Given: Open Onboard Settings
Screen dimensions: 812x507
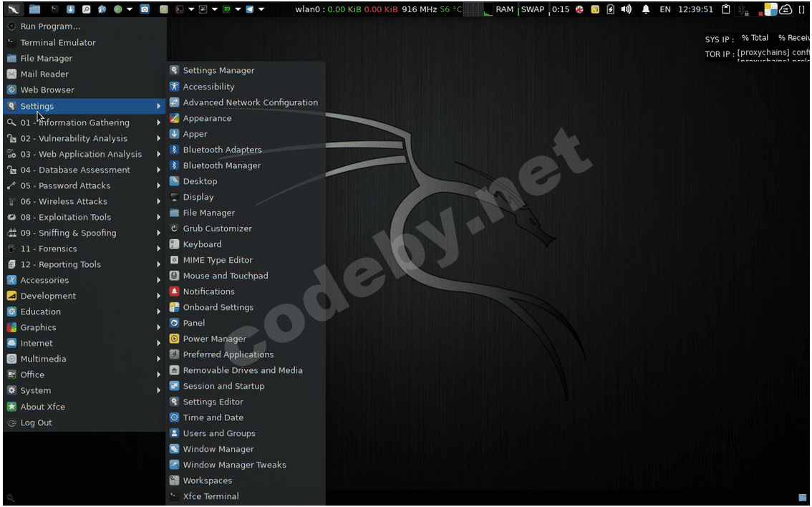Looking at the screenshot, I should pos(246,307).
